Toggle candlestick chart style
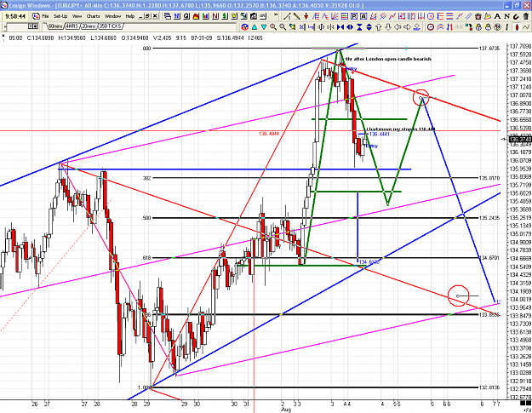Screen dimensions: 532x413 (x=517, y=26)
